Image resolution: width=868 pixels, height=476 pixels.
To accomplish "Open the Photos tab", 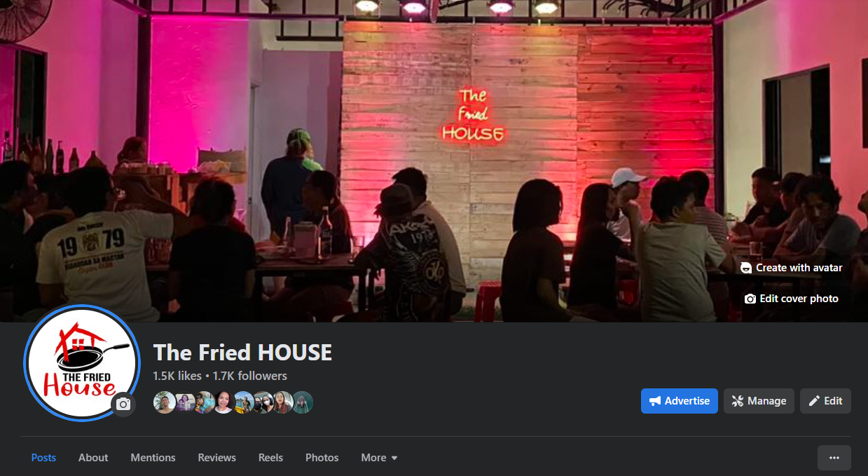I will tap(322, 458).
